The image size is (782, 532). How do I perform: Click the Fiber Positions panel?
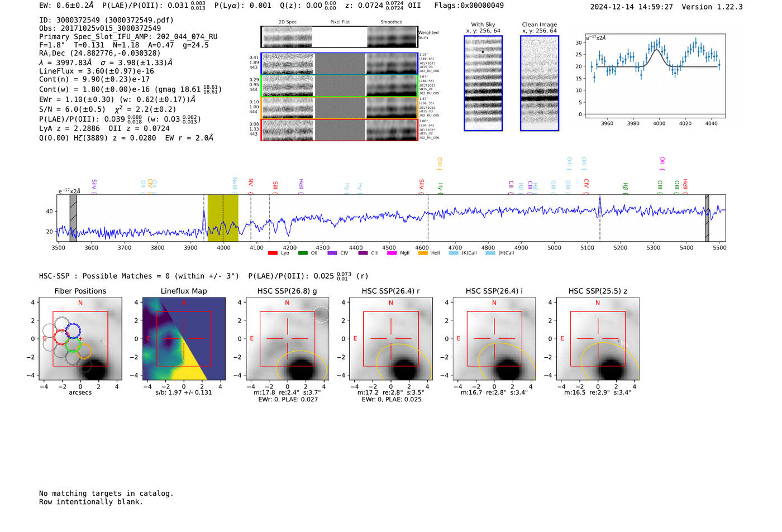80,339
